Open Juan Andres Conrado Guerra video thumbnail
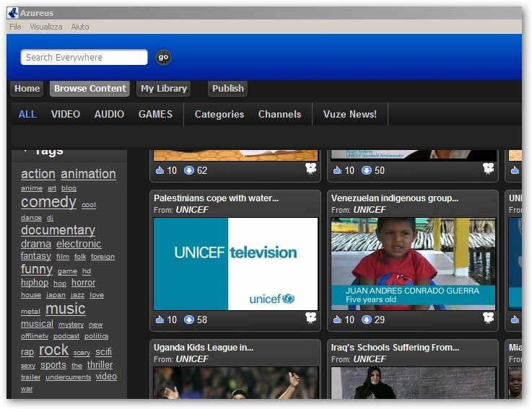Screen dimensions: 532x409 pos(413,264)
